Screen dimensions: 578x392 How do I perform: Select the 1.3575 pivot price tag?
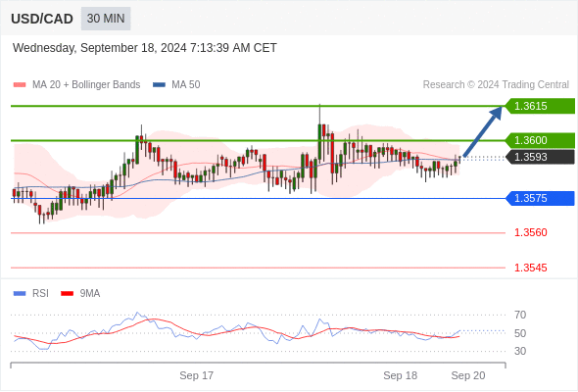tap(540, 198)
